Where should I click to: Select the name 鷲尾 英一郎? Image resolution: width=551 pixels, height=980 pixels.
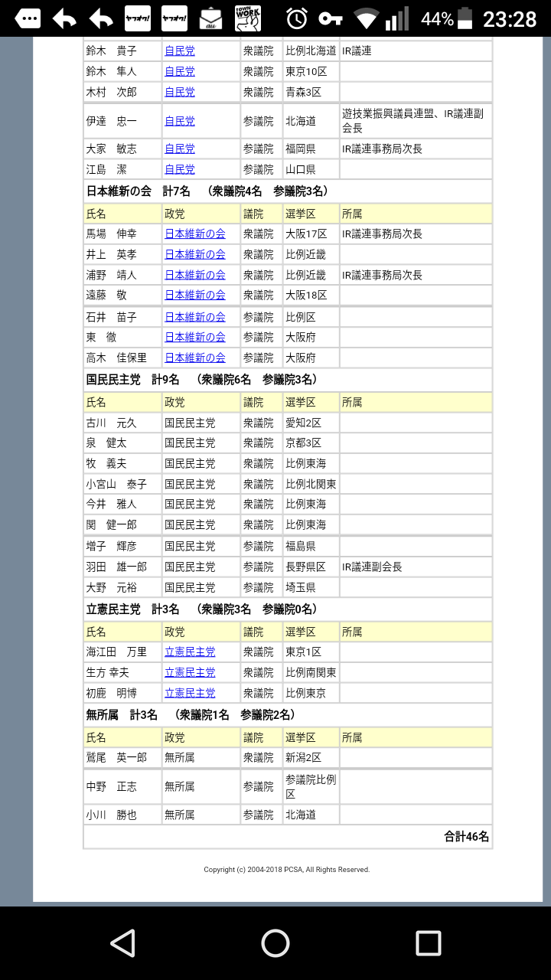(x=117, y=758)
